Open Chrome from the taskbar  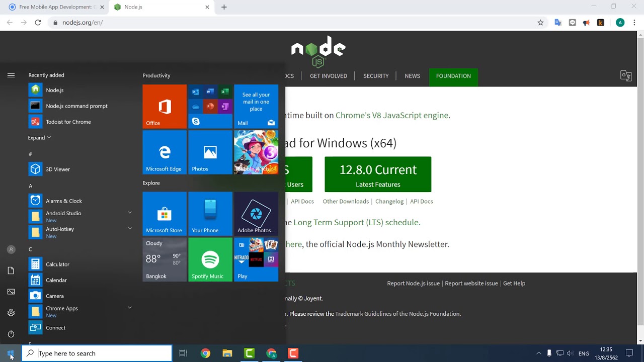pos(205,353)
